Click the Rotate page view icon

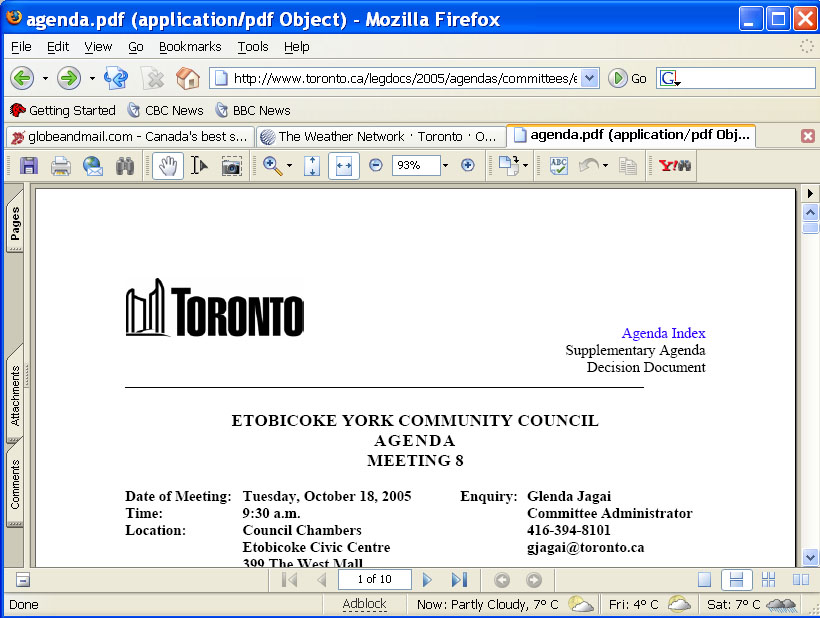point(508,165)
